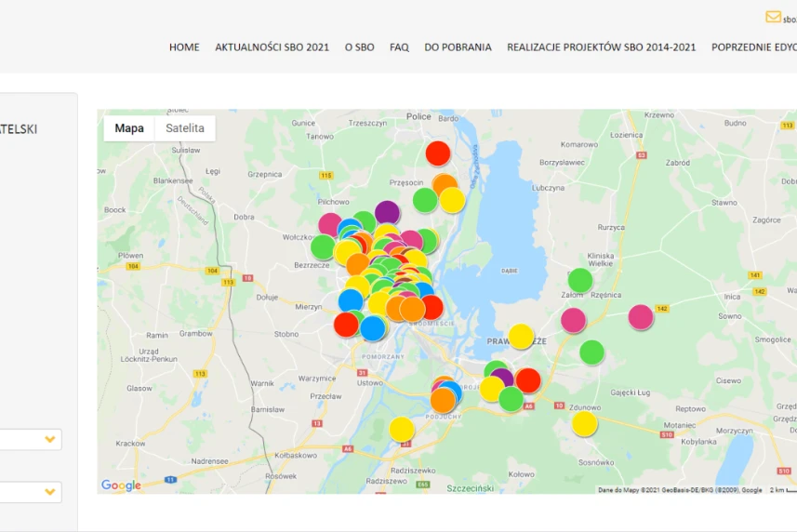
Task: Open the HOME menu item
Action: (x=184, y=47)
